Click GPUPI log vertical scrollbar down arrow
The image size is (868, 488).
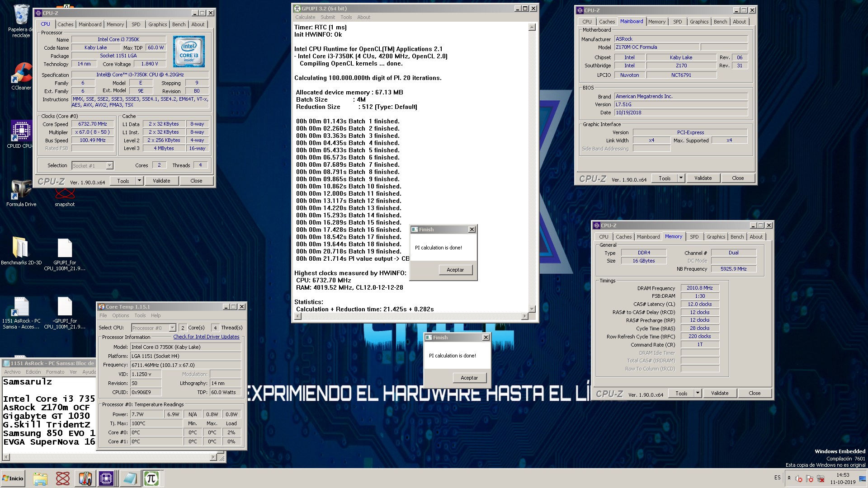(x=532, y=309)
